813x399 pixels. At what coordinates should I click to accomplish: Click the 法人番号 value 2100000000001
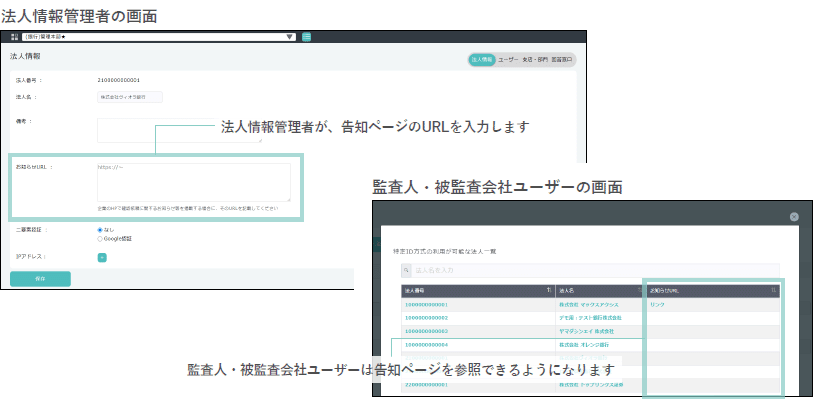click(119, 80)
